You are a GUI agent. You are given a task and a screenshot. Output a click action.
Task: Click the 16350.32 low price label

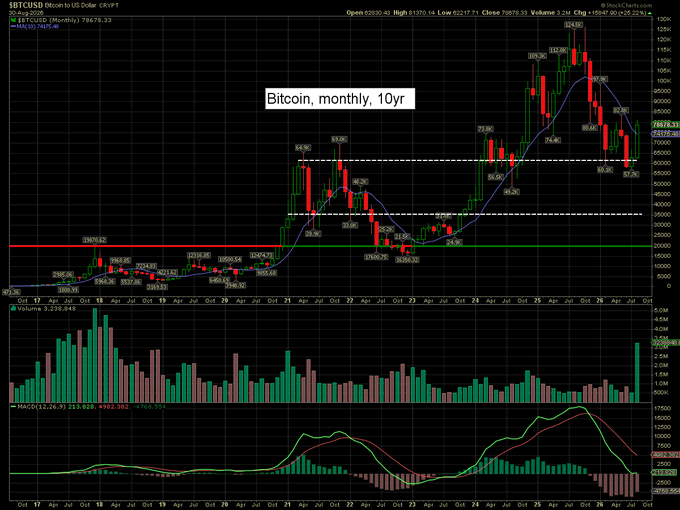point(407,260)
